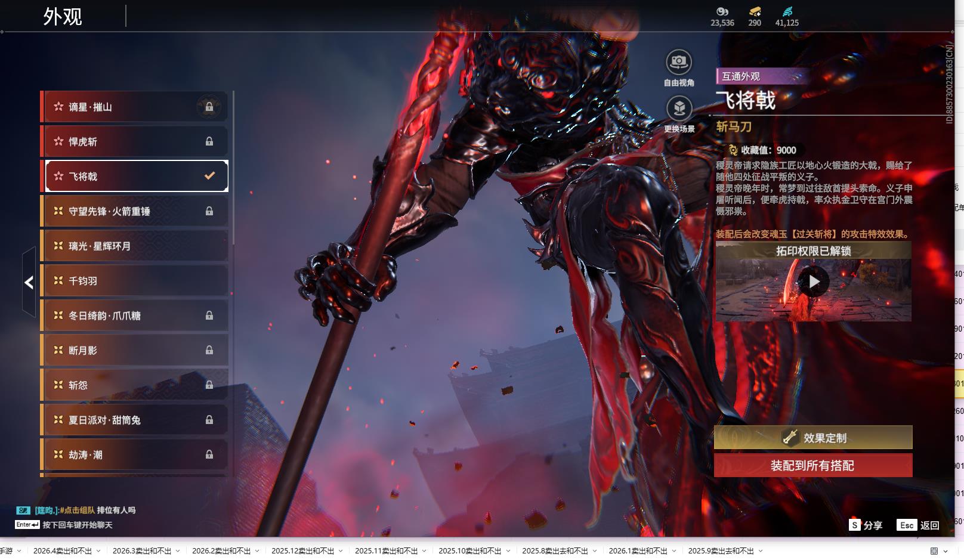Click the gold ingot currency icon showing 290
964x560 pixels.
coord(755,11)
